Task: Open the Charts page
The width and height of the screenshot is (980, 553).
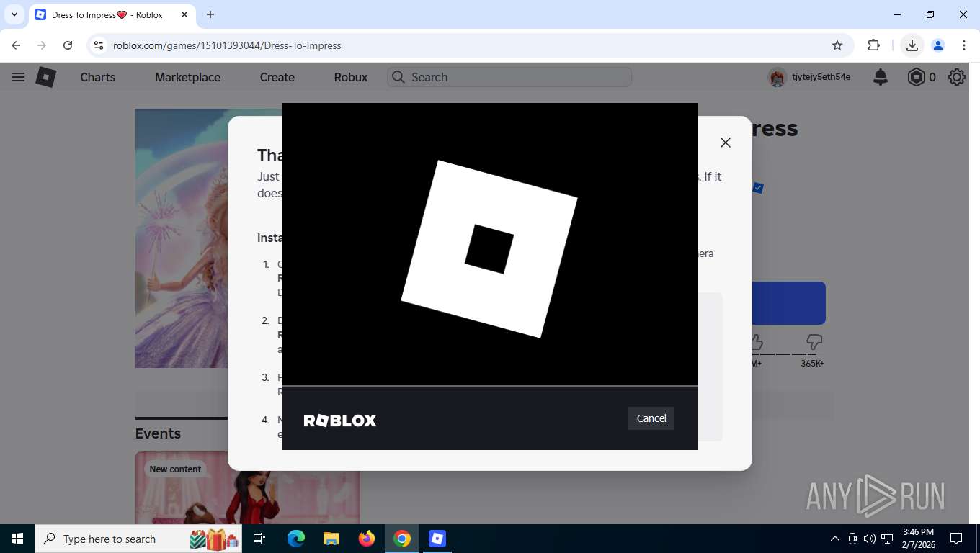Action: (98, 77)
